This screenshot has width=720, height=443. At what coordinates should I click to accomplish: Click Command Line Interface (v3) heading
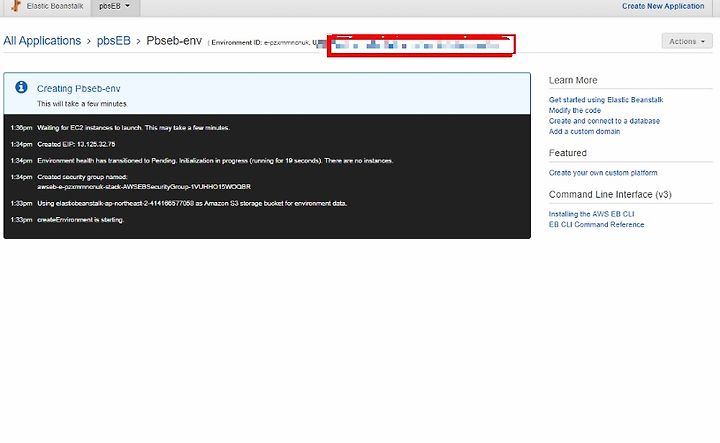pos(610,194)
